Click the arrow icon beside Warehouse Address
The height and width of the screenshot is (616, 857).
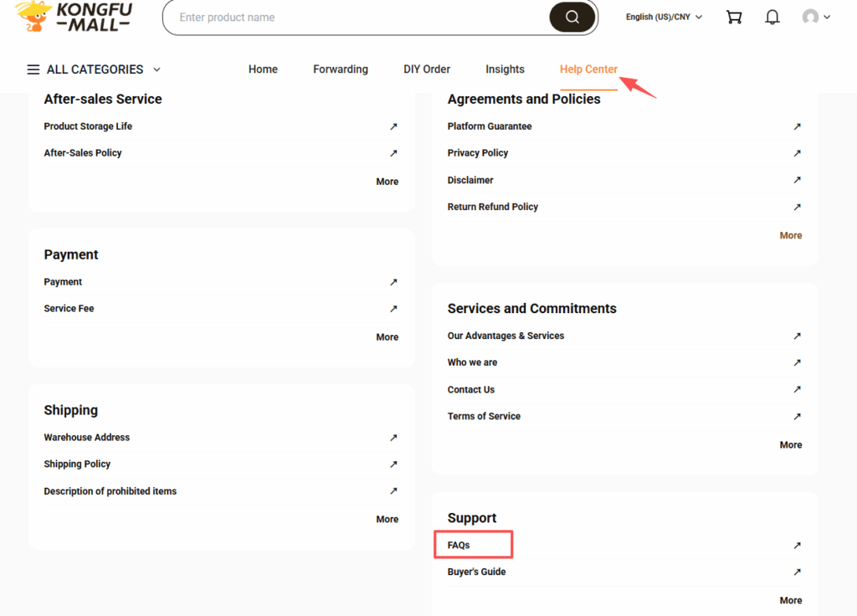tap(393, 437)
